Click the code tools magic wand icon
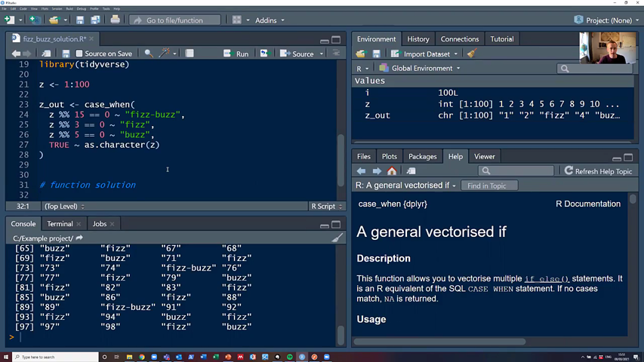 tap(165, 54)
